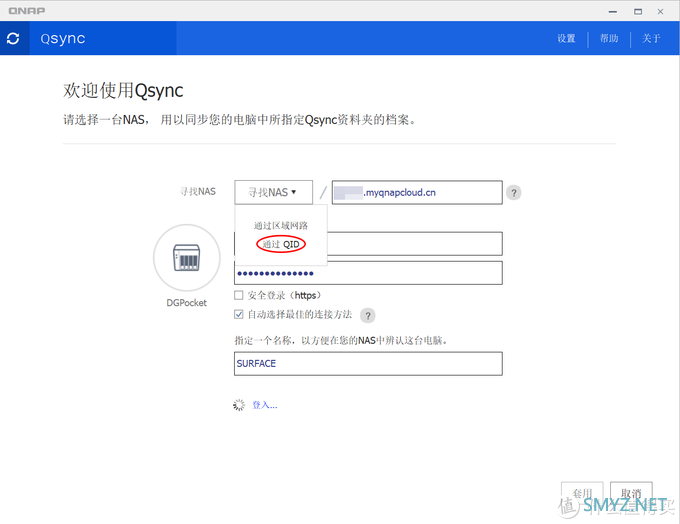The image size is (680, 524).
Task: Click the QNAP logo in title bar
Action: [x=26, y=11]
